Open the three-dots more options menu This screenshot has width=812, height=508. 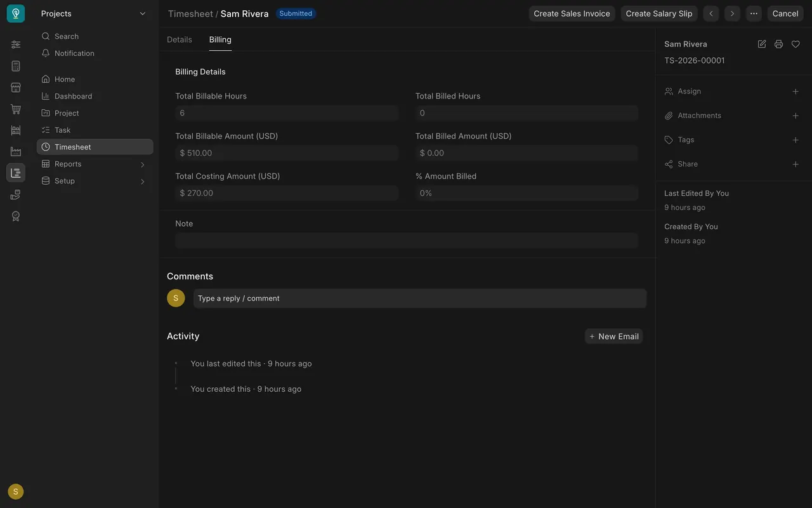point(754,13)
